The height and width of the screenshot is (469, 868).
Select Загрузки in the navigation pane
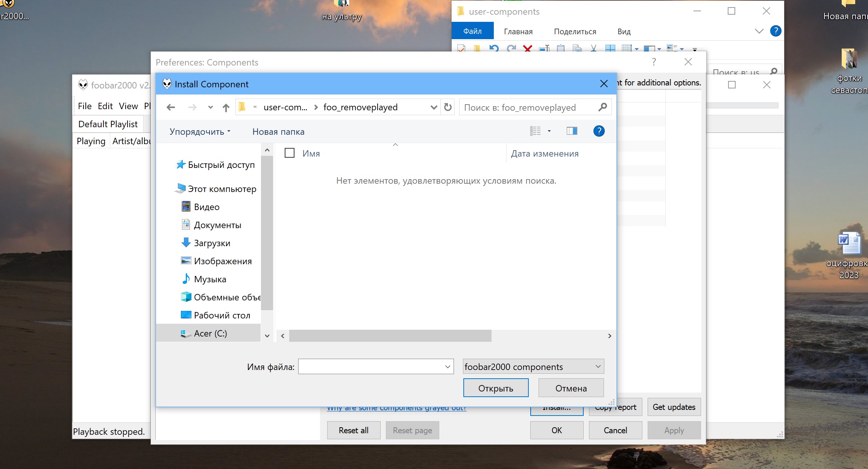point(212,243)
